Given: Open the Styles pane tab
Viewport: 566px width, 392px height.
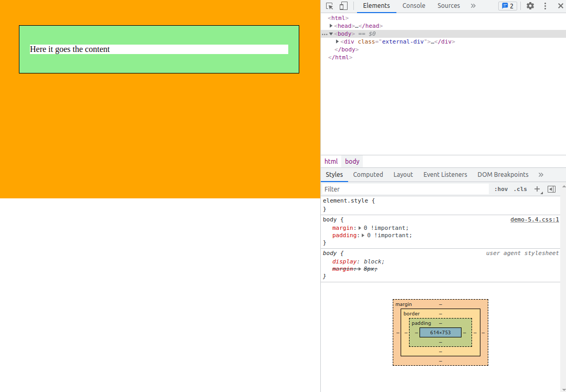Looking at the screenshot, I should (x=334, y=175).
